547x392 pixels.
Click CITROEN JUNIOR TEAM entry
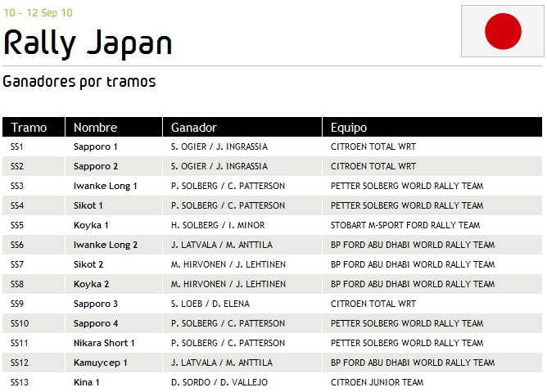(377, 382)
